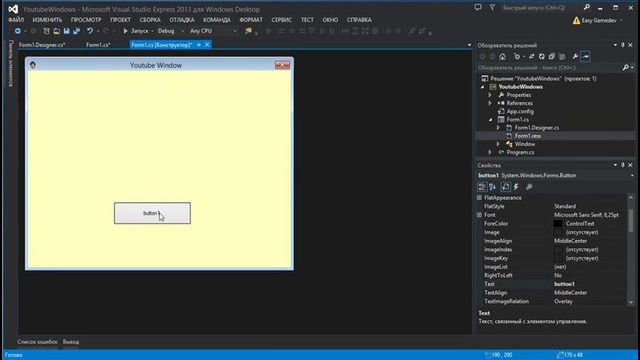Open the ФАЙЛ menu
Viewport: 640px width, 360px height.
click(x=16, y=20)
